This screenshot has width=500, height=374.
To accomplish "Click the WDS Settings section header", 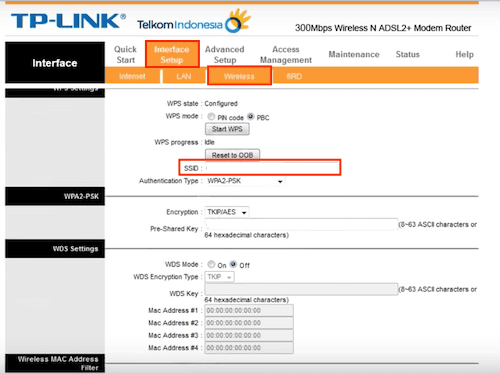I will pos(55,249).
